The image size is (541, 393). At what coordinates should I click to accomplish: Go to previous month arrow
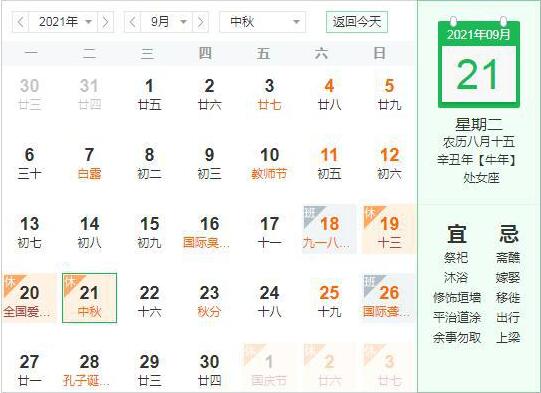point(132,22)
